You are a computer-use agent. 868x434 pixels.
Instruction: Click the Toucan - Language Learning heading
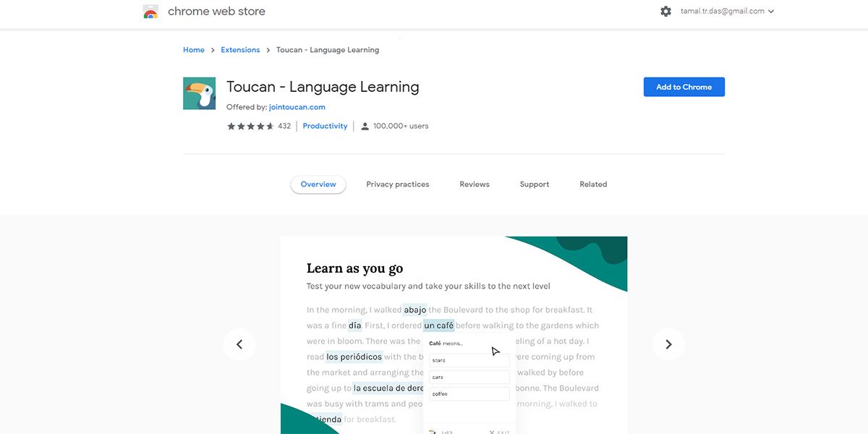coord(323,87)
